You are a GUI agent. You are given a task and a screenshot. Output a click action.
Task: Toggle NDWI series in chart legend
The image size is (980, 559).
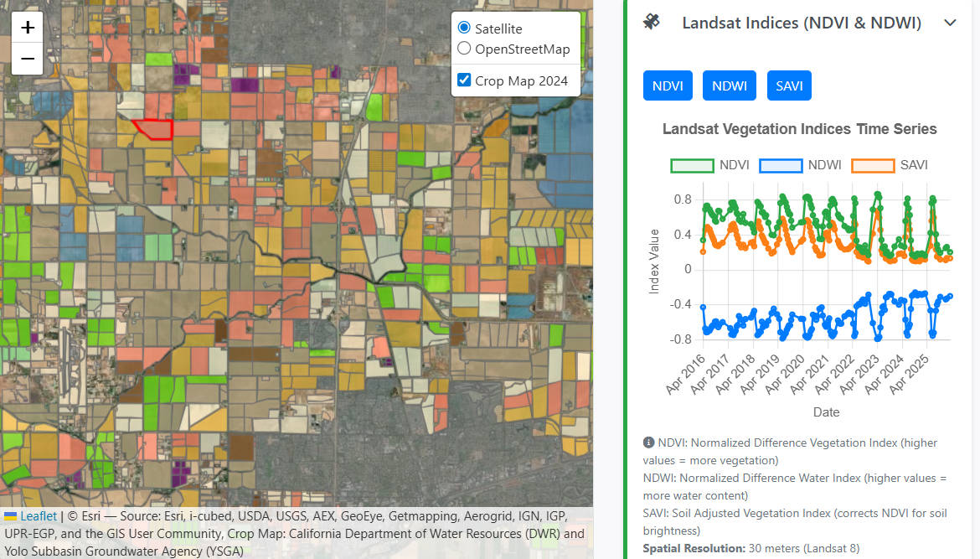coord(781,165)
